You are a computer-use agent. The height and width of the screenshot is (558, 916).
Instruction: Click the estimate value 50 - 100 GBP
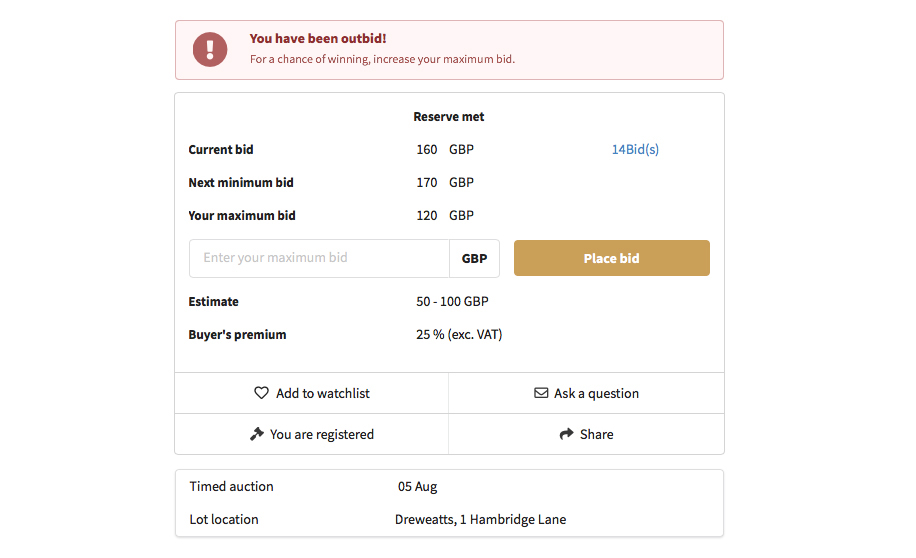point(452,301)
